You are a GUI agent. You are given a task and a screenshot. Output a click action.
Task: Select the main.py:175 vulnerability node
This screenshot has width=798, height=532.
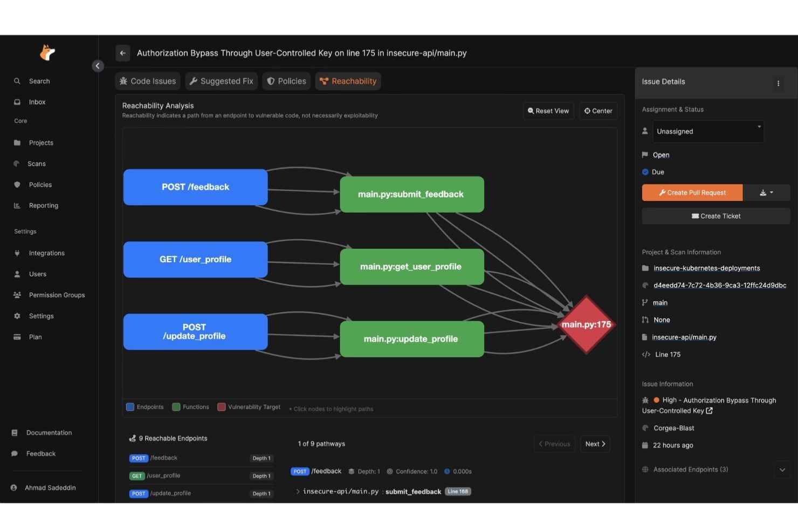pyautogui.click(x=586, y=324)
